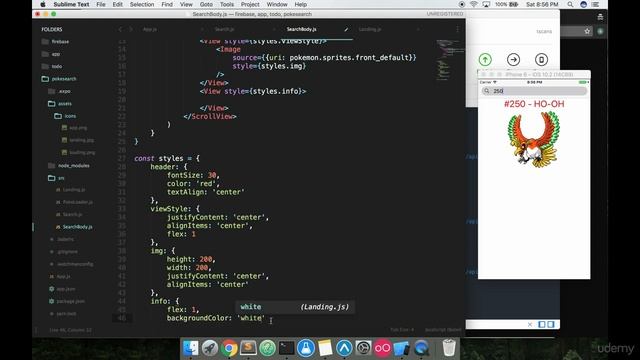Click the device icon in Expo window
The width and height of the screenshot is (640, 360).
[541, 60]
